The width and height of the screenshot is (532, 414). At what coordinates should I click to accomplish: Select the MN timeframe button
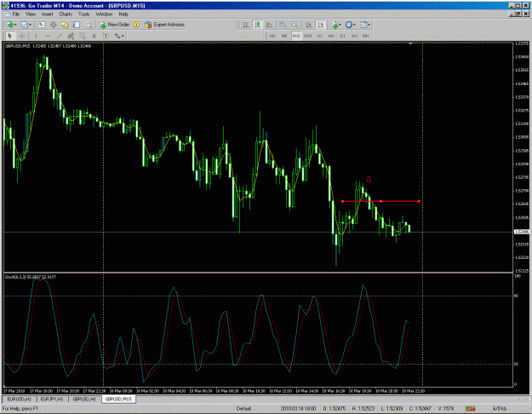366,36
